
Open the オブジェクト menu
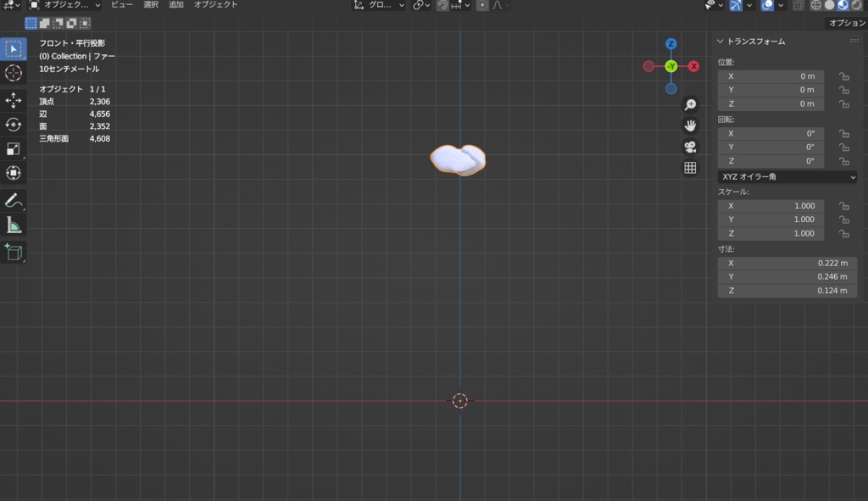(x=215, y=4)
